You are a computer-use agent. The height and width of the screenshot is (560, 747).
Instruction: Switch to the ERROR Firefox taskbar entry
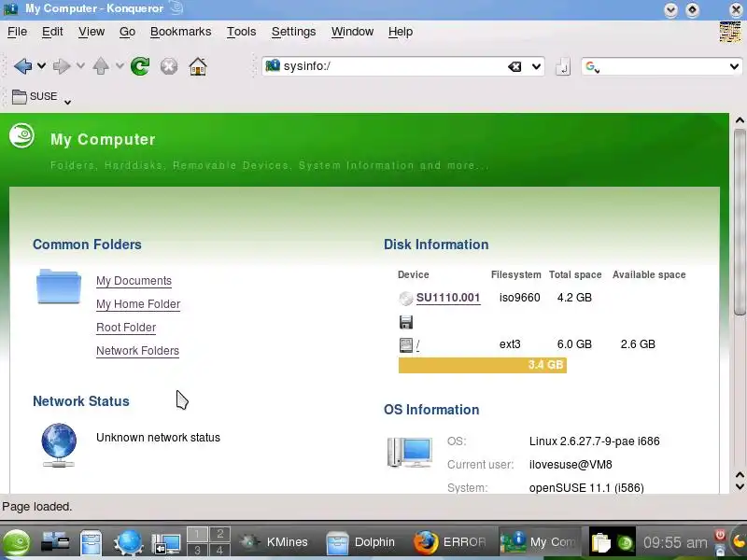451,542
